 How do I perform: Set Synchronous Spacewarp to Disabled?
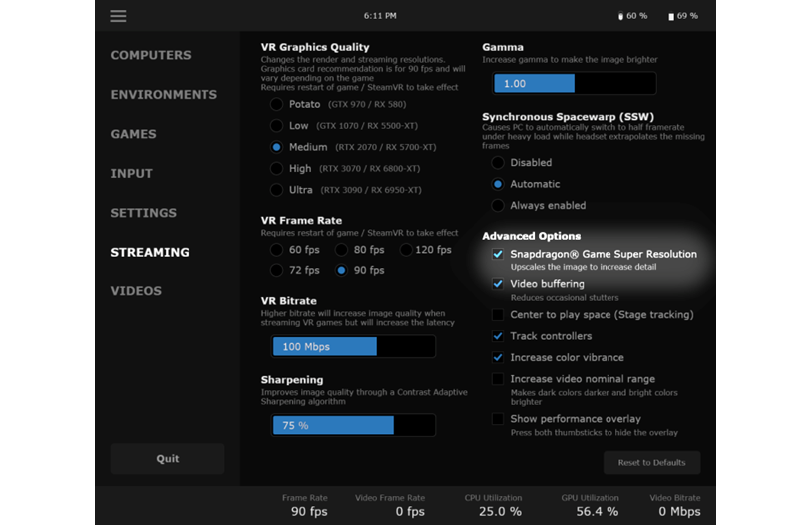point(498,162)
